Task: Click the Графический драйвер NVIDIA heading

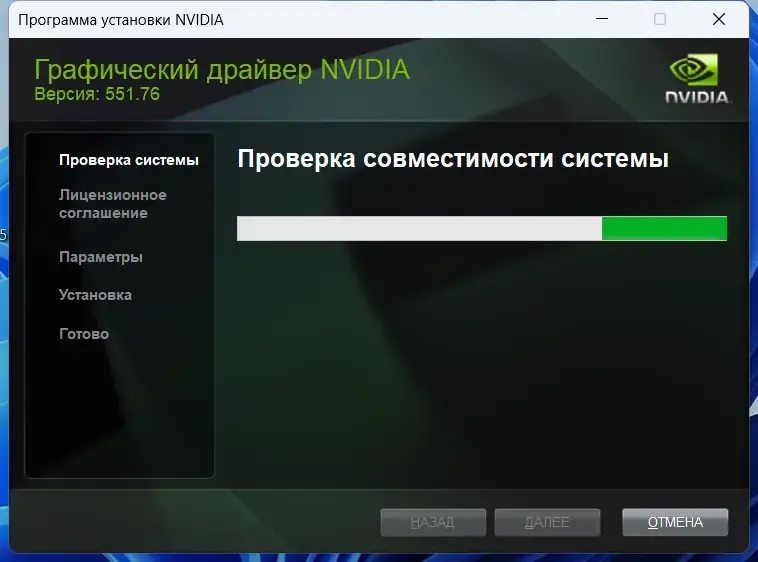Action: click(222, 70)
